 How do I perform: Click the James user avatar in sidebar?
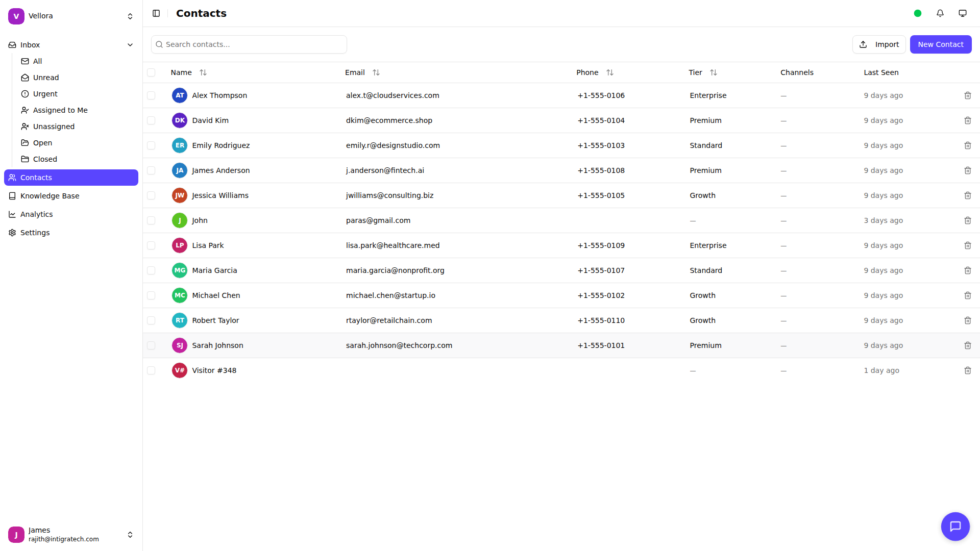[16, 535]
